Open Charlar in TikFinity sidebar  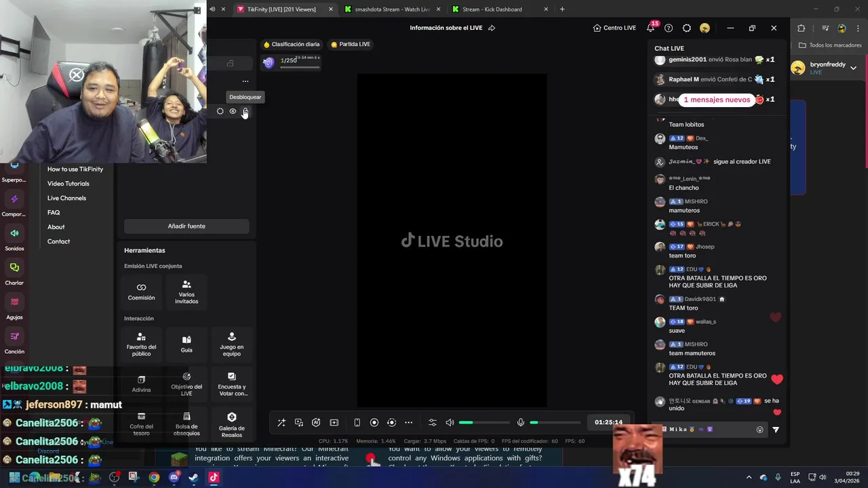(14, 273)
